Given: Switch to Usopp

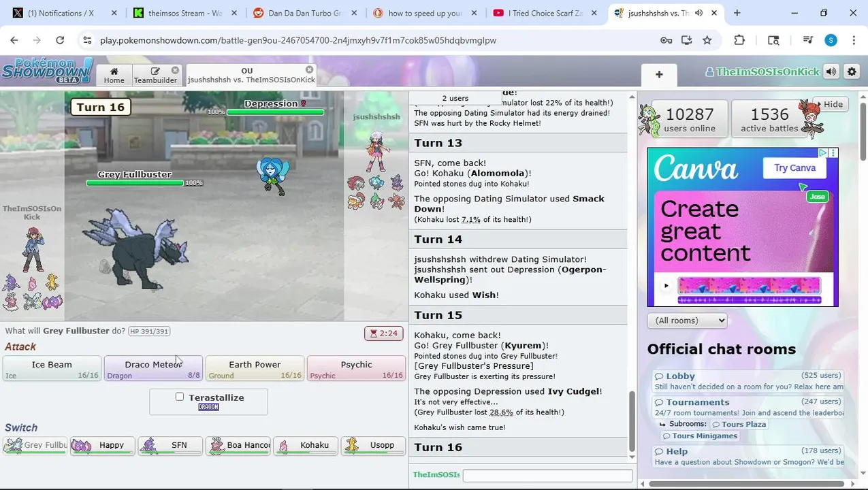Looking at the screenshot, I should point(373,445).
